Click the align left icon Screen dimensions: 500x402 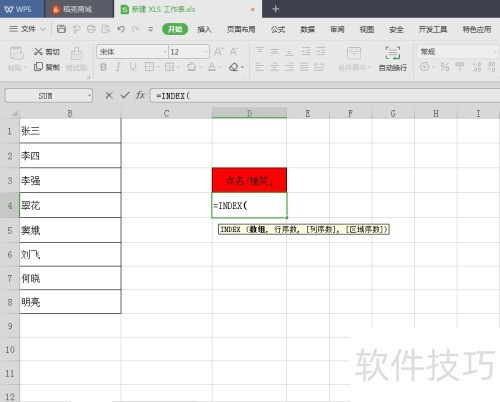260,67
